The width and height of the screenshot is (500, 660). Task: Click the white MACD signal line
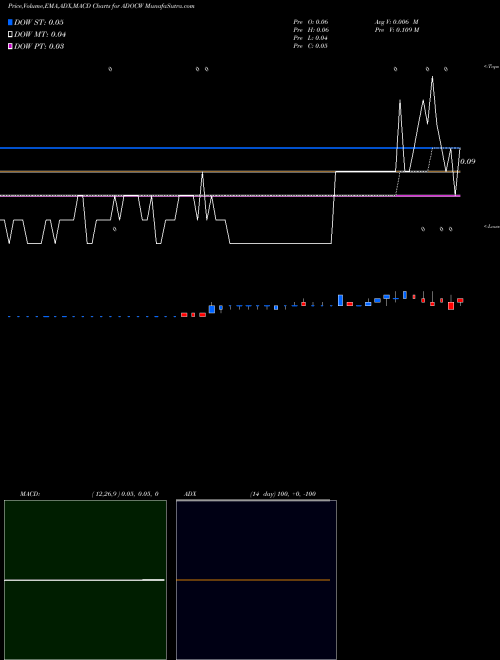point(84,580)
